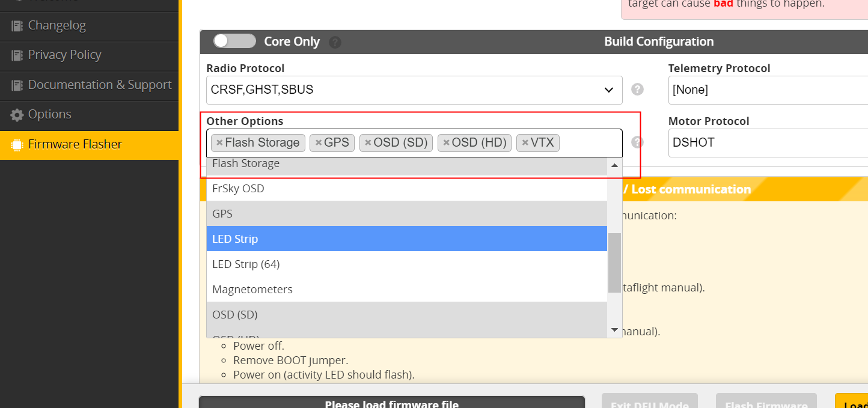Remove the VTX tag using x
Viewport: 868px width, 408px height.
coord(525,143)
